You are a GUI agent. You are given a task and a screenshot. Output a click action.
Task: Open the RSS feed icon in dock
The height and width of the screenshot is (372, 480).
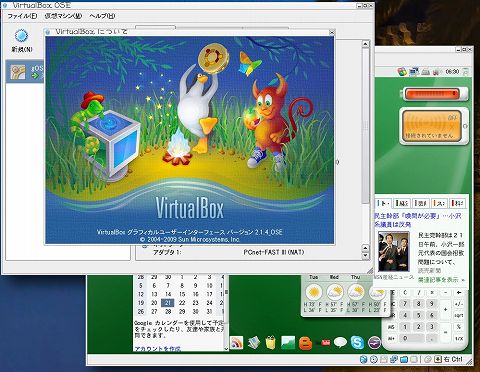[x=237, y=343]
